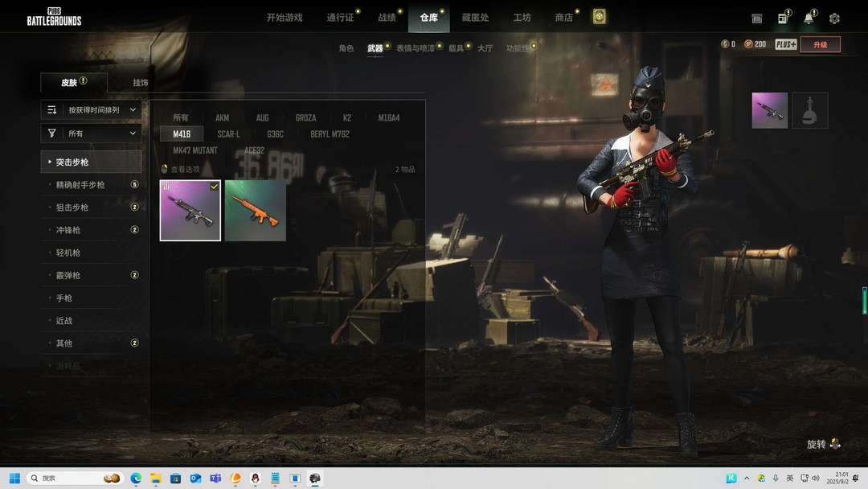868x489 pixels.
Task: Switch to the 挂饰 tab
Action: (141, 83)
